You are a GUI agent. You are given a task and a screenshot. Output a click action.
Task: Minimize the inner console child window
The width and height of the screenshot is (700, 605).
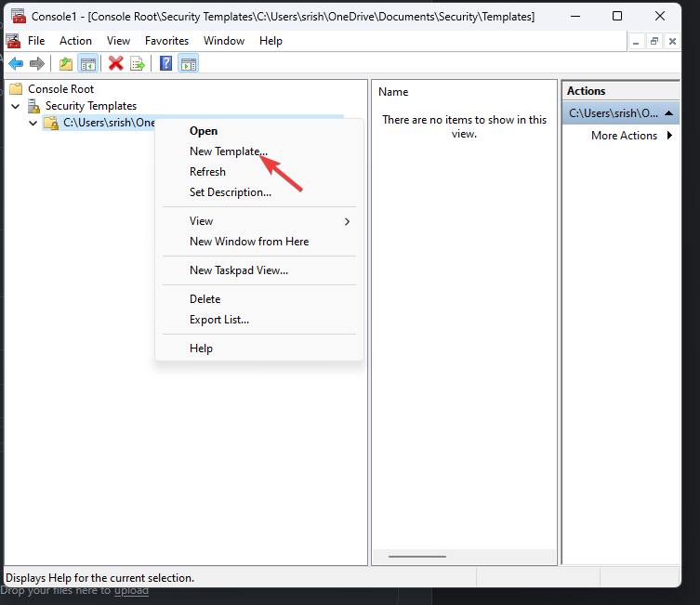point(636,42)
